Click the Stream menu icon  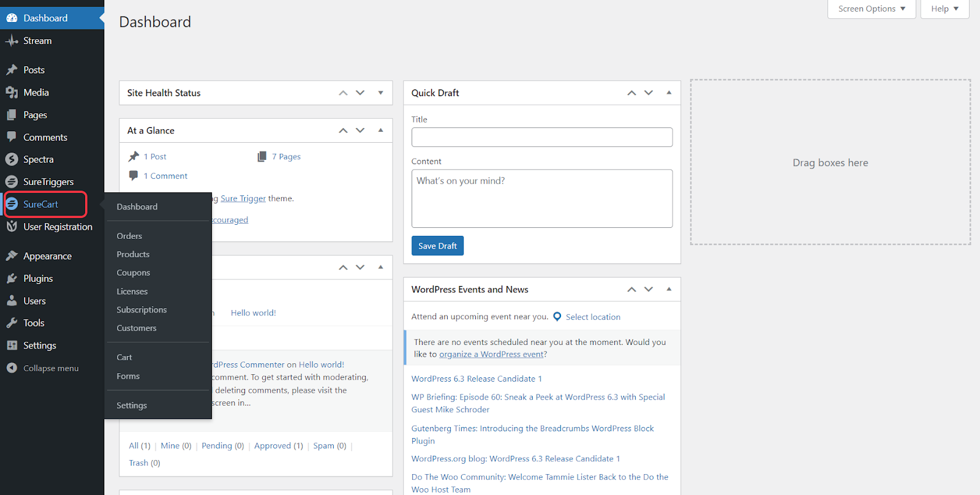pyautogui.click(x=12, y=41)
